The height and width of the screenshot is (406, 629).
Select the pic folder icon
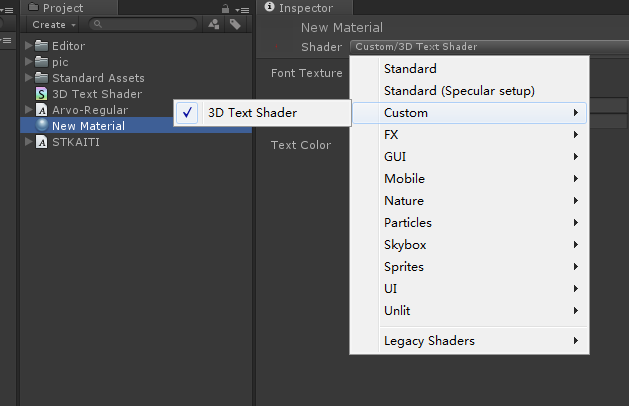click(41, 61)
